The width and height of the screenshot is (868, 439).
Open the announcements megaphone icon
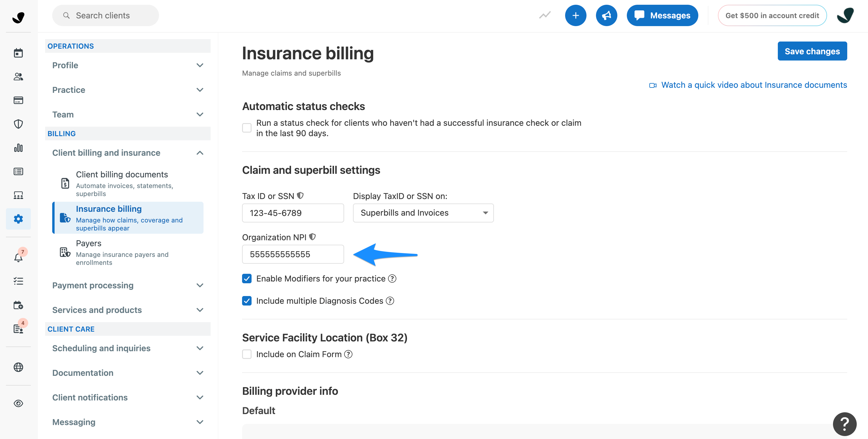(607, 15)
